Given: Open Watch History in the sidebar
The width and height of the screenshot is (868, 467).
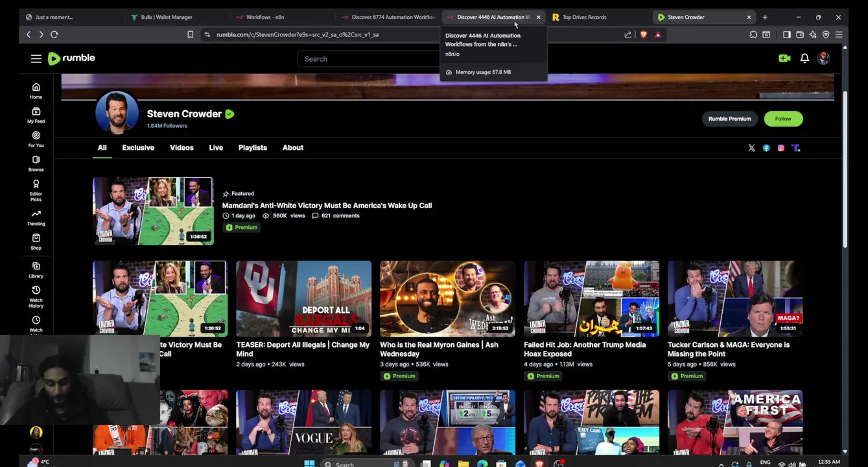Looking at the screenshot, I should point(36,296).
